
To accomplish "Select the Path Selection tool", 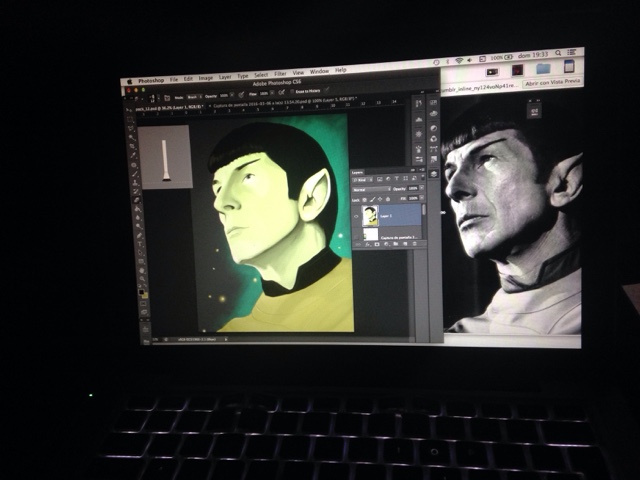I will point(140,253).
